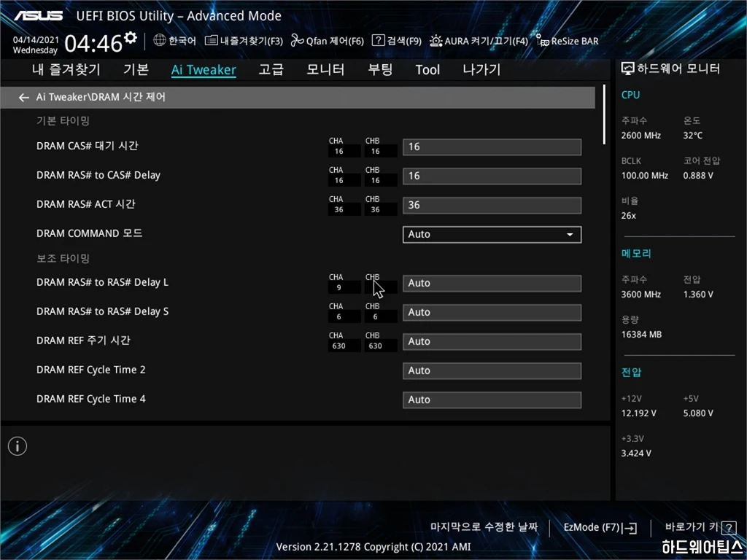This screenshot has width=747, height=560.
Task: Click 마지막으로 수정한 날짜 (Last Modified)
Action: (x=484, y=527)
